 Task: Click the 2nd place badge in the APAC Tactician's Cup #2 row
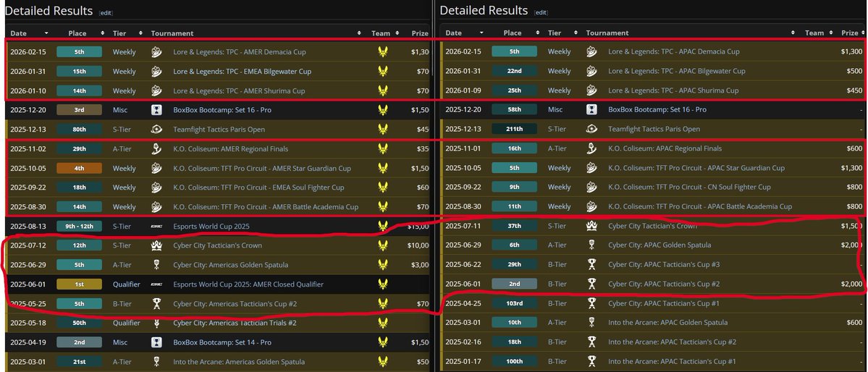[x=514, y=284]
